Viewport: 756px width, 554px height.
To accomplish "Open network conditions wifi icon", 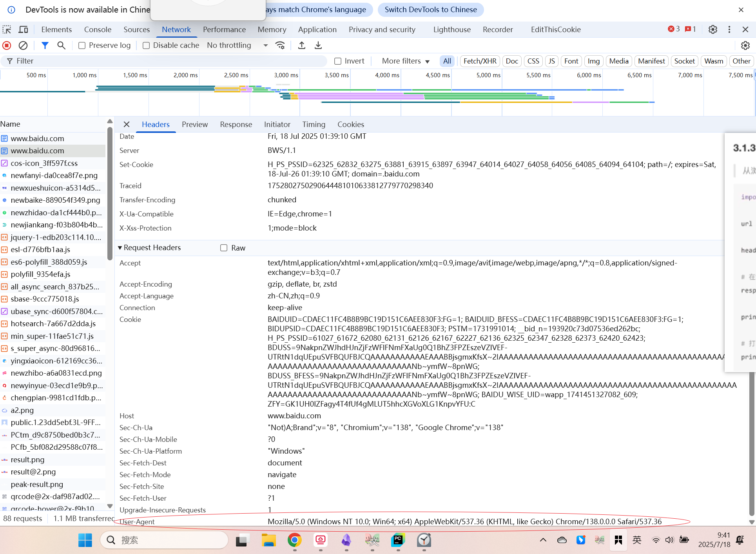I will 280,45.
